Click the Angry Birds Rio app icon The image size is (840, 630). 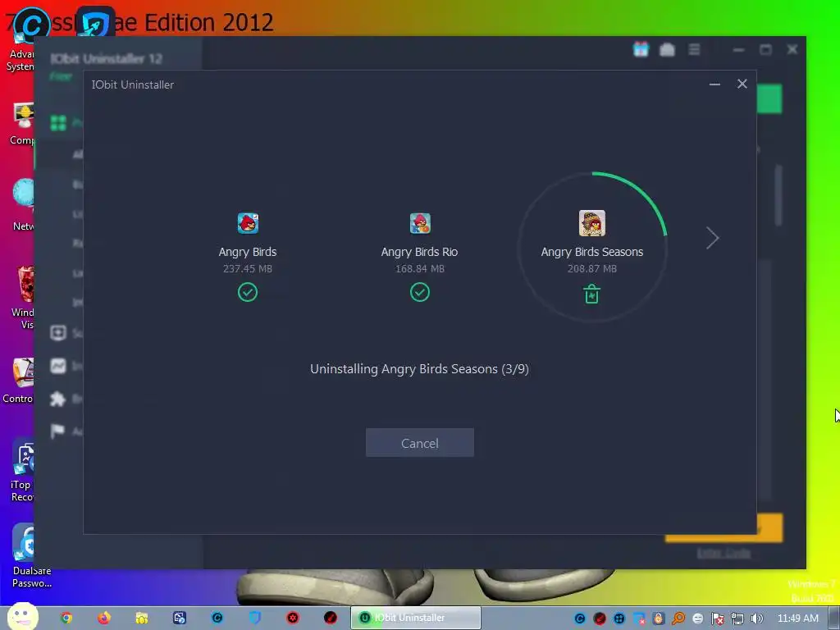(420, 223)
